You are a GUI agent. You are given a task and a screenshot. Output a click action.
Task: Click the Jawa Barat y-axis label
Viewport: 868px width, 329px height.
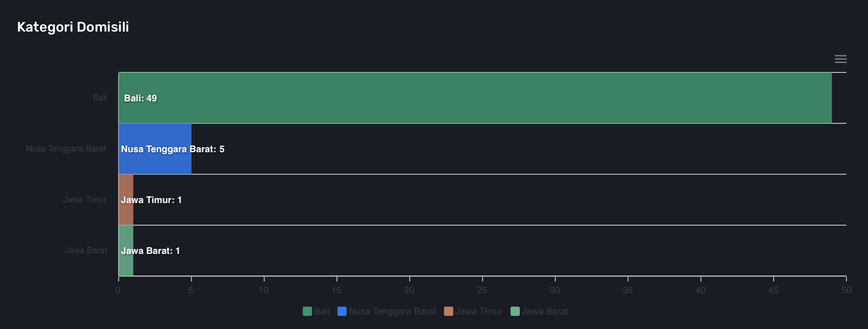[85, 250]
